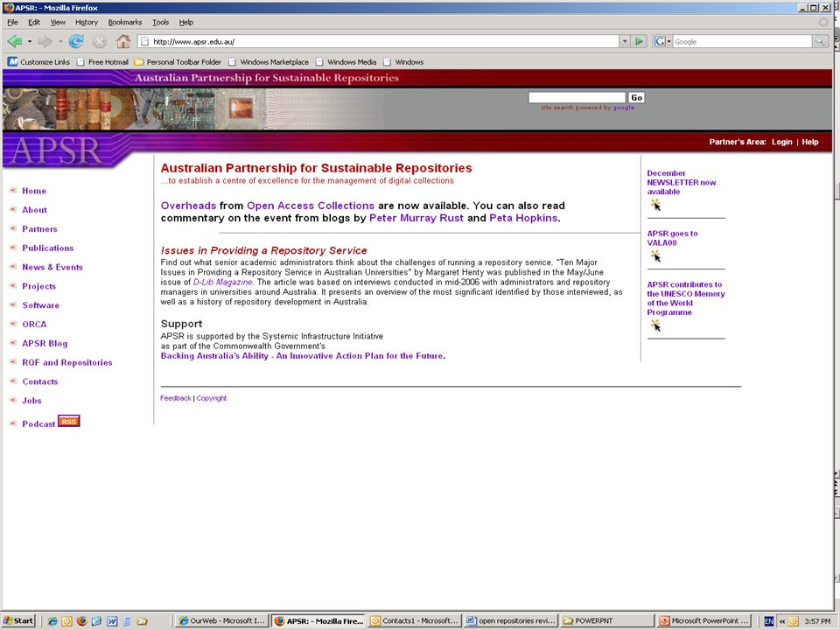Click the Stop loading icon
840x630 pixels.
100,41
